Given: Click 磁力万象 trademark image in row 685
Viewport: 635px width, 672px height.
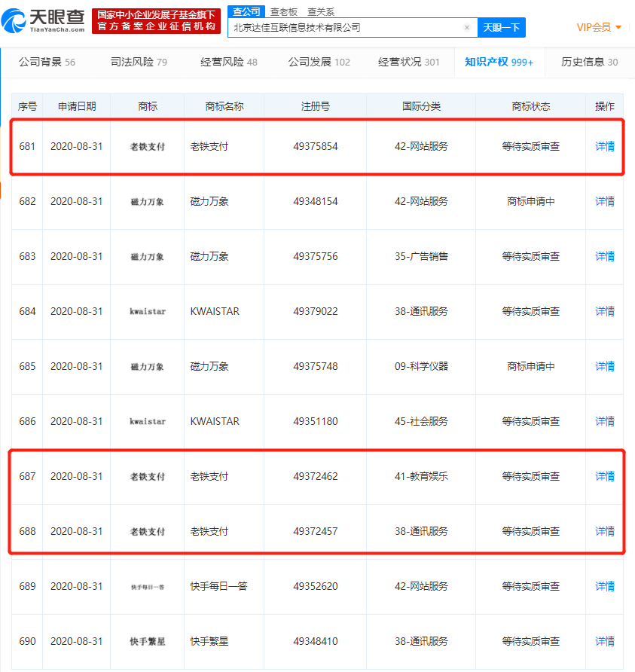Looking at the screenshot, I should (x=148, y=367).
